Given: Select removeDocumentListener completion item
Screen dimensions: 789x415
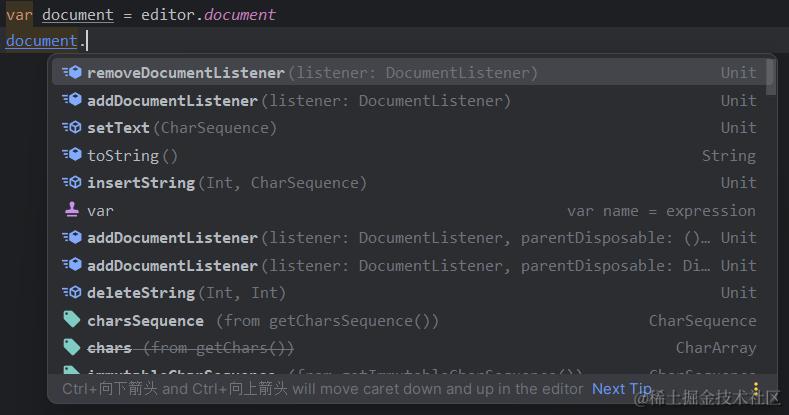Looking at the screenshot, I should pyautogui.click(x=409, y=73).
